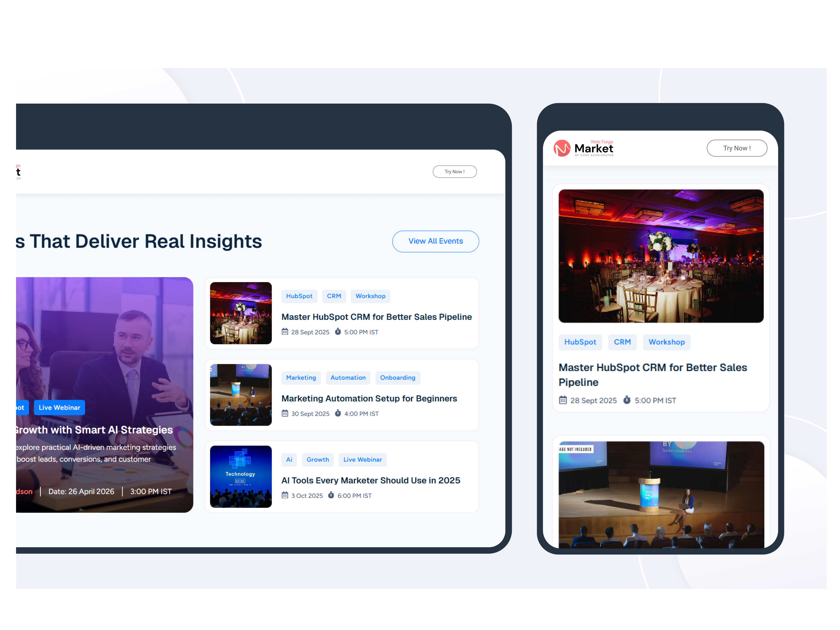Viewport: 840px width, 630px height.
Task: Click conference stage image in second mobile card
Action: (661, 494)
